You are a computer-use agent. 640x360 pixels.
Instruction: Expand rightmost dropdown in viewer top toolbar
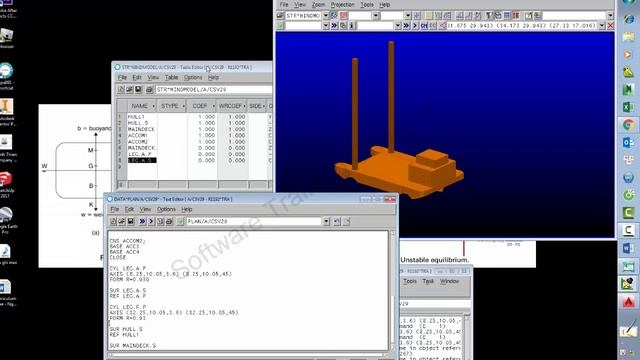[611, 16]
